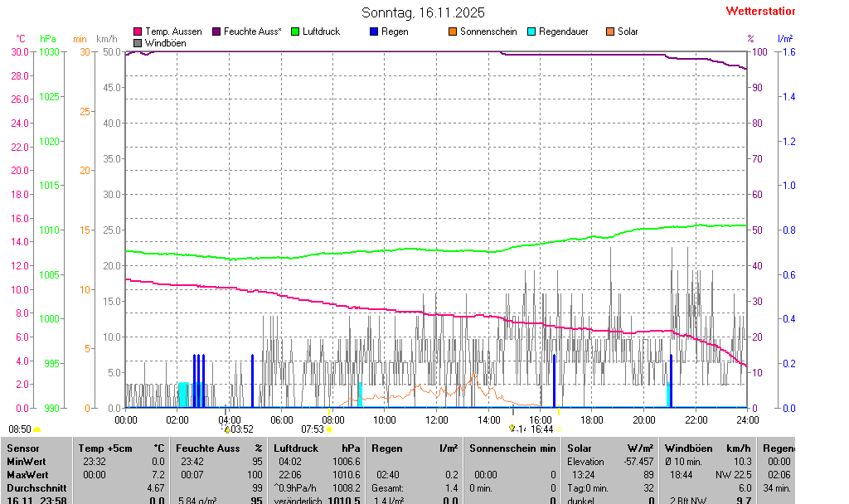The height and width of the screenshot is (504, 849).
Task: Click the gray Windböen legend swatch
Action: [138, 42]
